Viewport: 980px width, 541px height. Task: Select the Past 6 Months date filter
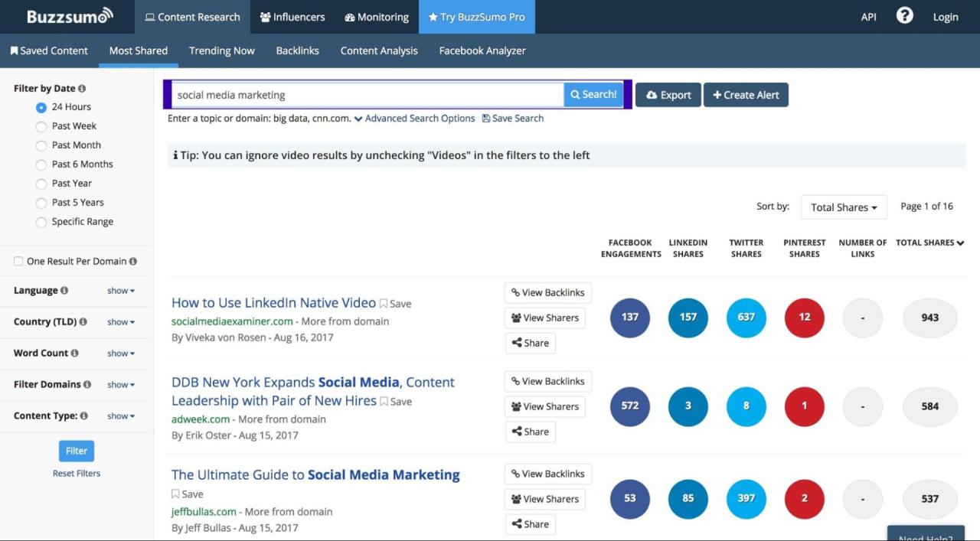tap(41, 165)
